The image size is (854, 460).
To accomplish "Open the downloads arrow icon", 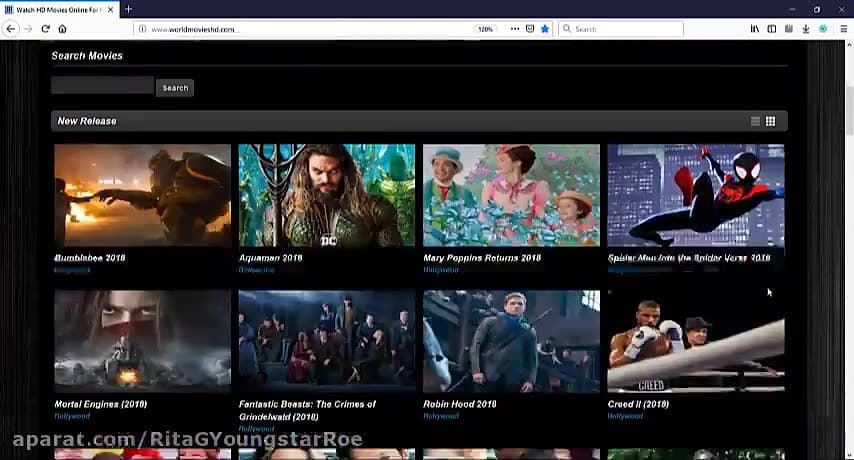I will (806, 29).
